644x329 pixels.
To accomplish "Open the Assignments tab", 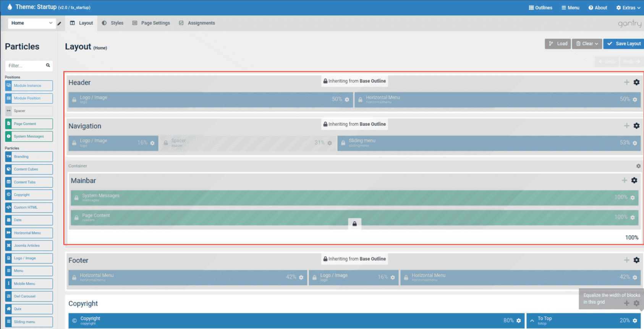I will click(197, 23).
